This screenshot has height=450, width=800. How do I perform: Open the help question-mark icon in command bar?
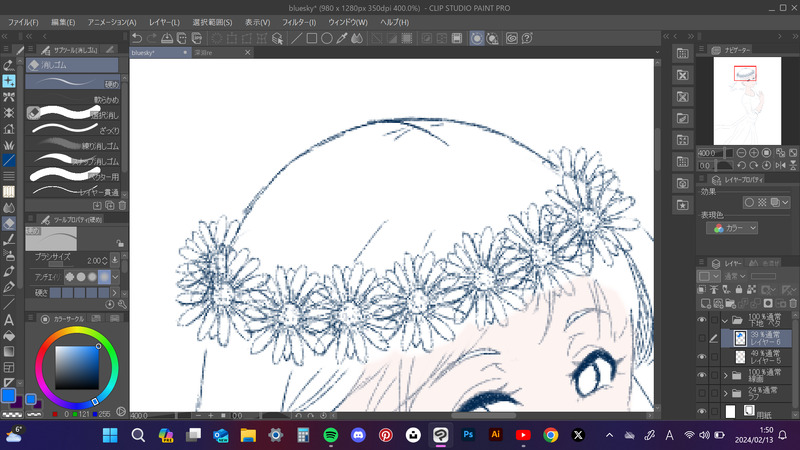(527, 38)
